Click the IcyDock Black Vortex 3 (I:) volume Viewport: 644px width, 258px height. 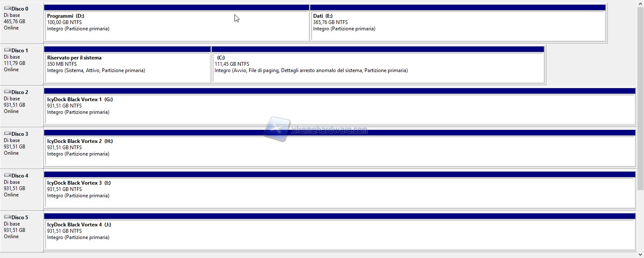(x=339, y=192)
